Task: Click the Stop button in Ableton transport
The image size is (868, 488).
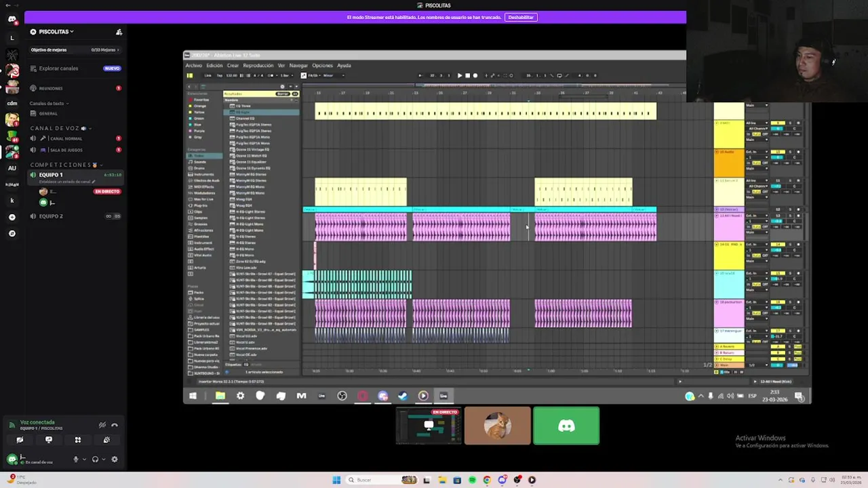Action: tap(467, 75)
